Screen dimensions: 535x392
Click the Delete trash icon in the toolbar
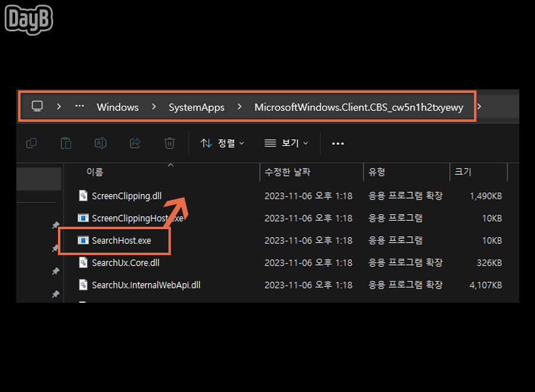click(169, 143)
